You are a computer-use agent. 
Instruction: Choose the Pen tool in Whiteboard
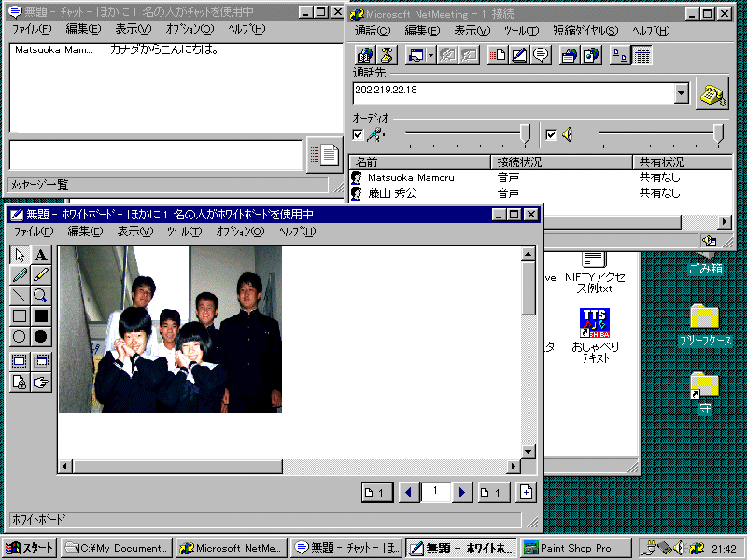20,275
